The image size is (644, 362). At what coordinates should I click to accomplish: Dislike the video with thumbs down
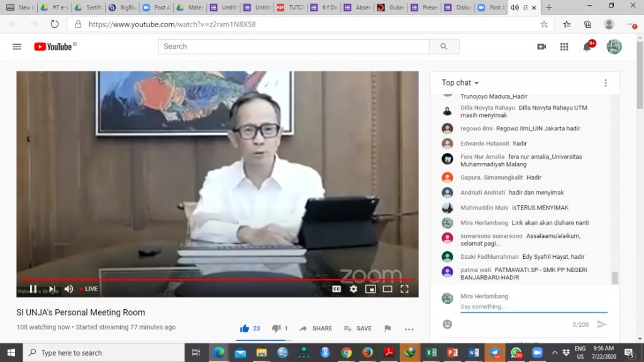[276, 328]
